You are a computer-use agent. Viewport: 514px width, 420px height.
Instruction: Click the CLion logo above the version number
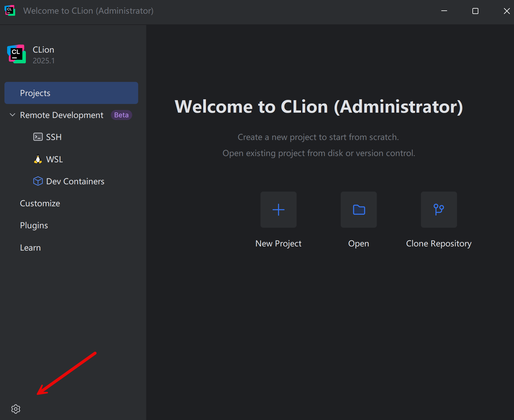coord(16,54)
